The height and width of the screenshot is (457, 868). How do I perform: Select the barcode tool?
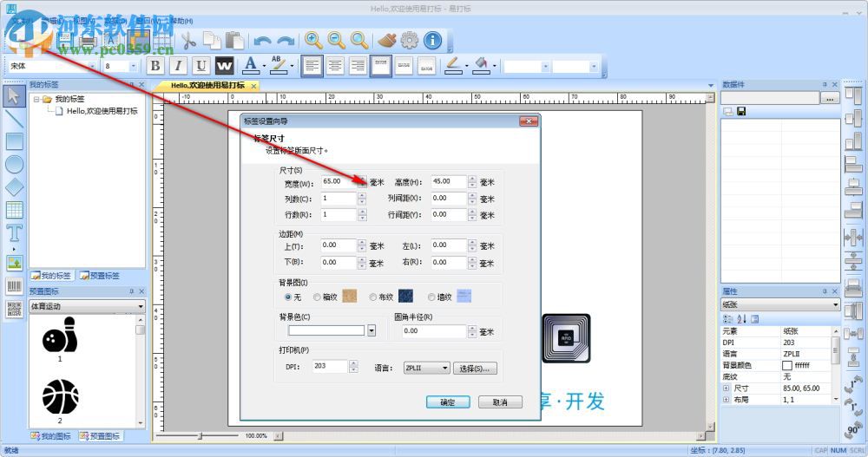pyautogui.click(x=14, y=286)
